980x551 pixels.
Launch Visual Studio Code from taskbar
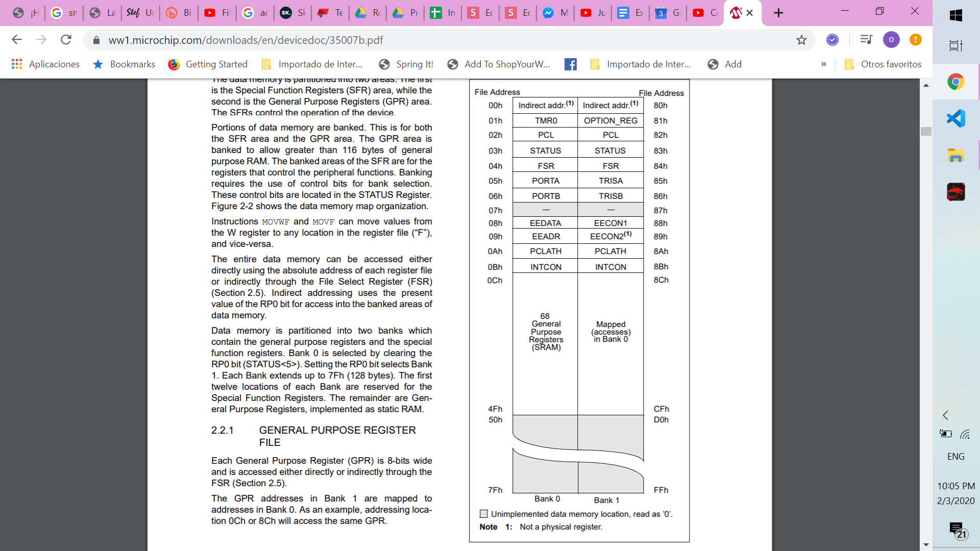tap(955, 118)
